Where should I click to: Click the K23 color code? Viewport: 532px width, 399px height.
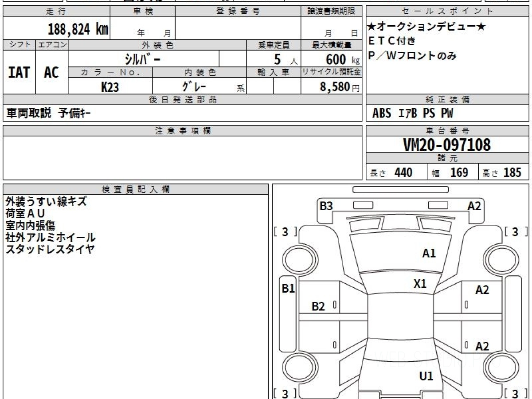[110, 87]
